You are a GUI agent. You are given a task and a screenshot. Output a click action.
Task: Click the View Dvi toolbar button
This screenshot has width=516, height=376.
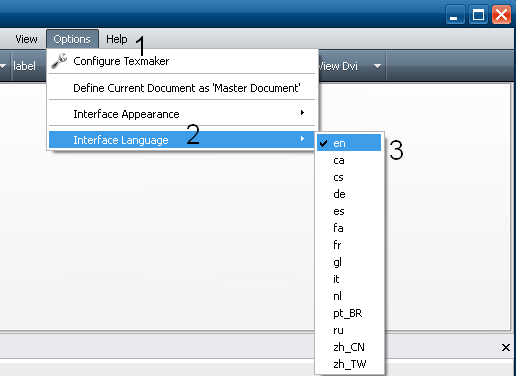[338, 66]
